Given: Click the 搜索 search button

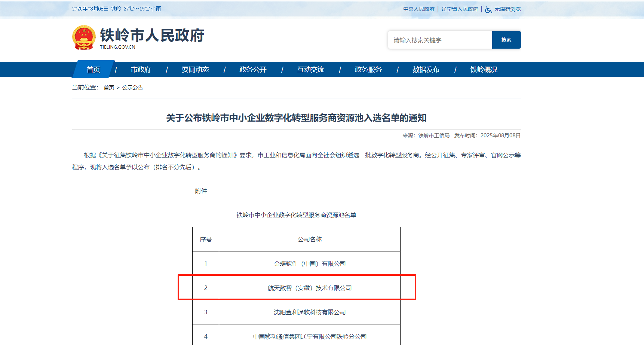Looking at the screenshot, I should pos(506,40).
